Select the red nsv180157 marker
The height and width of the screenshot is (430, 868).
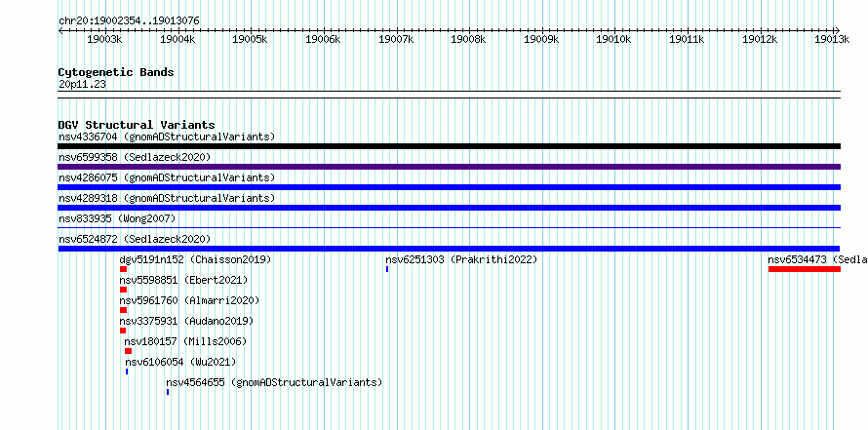(129, 351)
